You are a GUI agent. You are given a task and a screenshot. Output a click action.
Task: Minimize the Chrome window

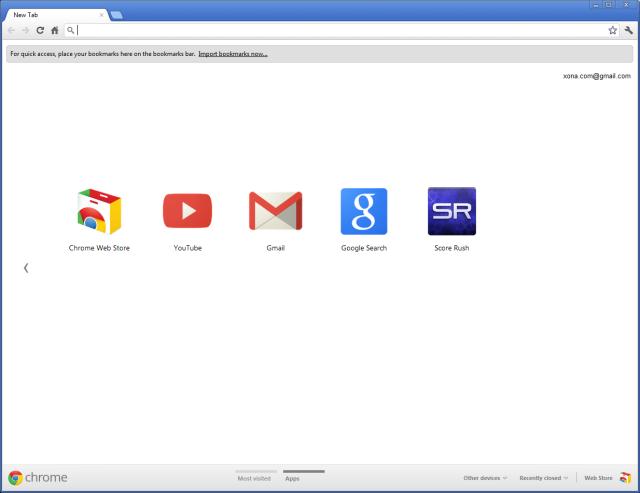pos(596,4)
